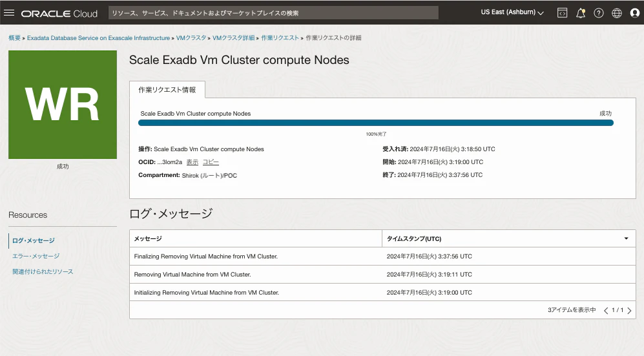Expand the US East (Ashburn) region selector

tap(512, 12)
